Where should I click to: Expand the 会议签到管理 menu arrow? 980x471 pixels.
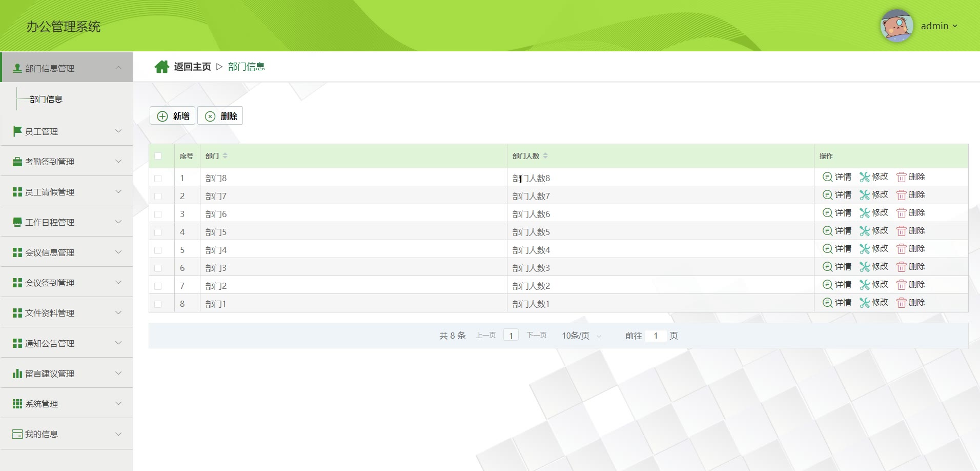[x=118, y=282]
